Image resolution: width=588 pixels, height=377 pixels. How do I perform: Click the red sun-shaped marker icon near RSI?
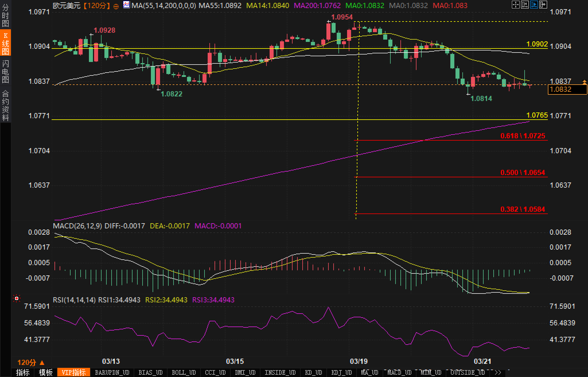17,299
